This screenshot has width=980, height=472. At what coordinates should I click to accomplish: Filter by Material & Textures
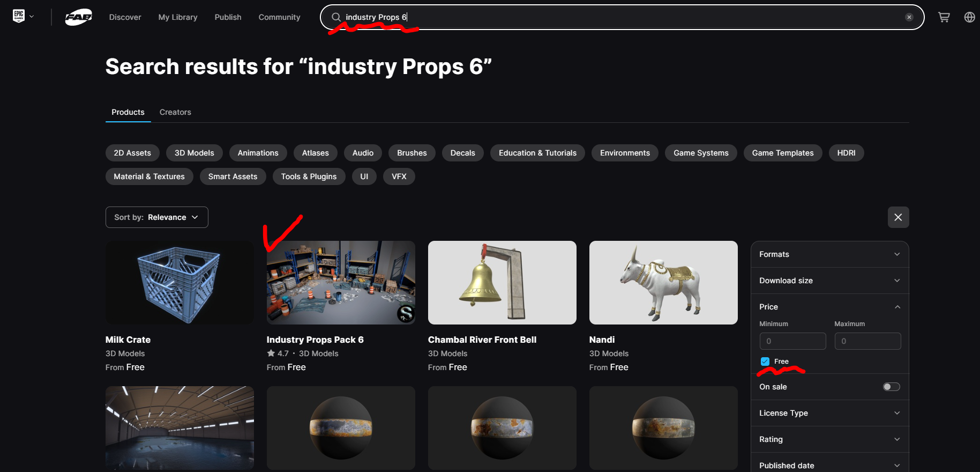click(149, 176)
